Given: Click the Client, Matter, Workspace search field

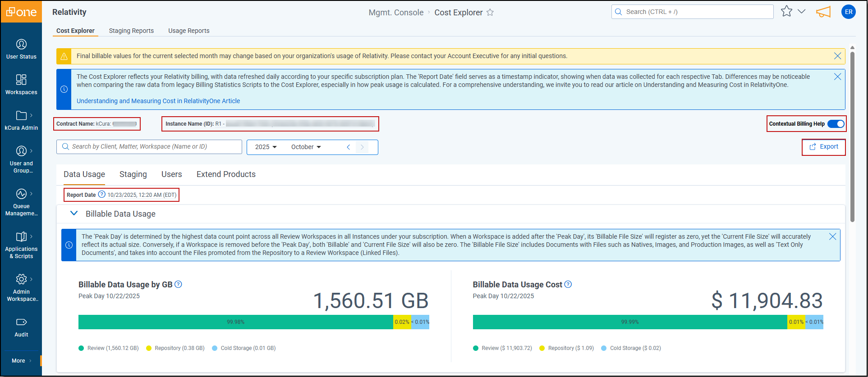Looking at the screenshot, I should click(149, 147).
